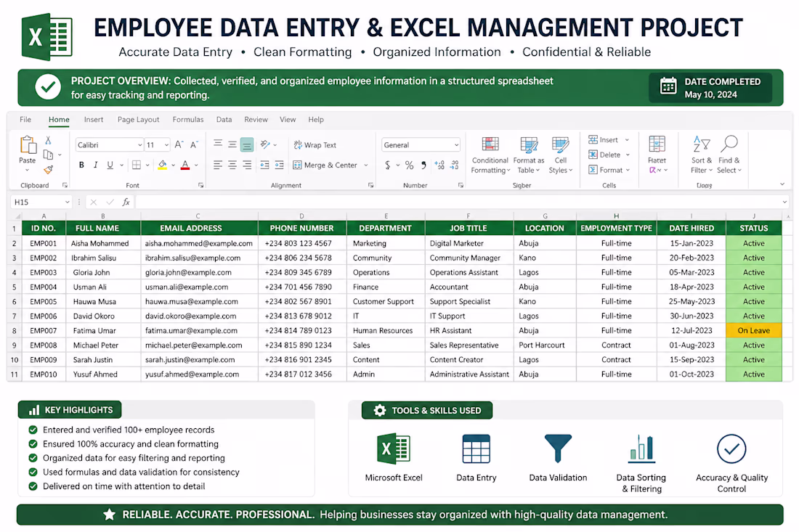Select the On Leave status cell
The height and width of the screenshot is (532, 799).
tap(754, 330)
